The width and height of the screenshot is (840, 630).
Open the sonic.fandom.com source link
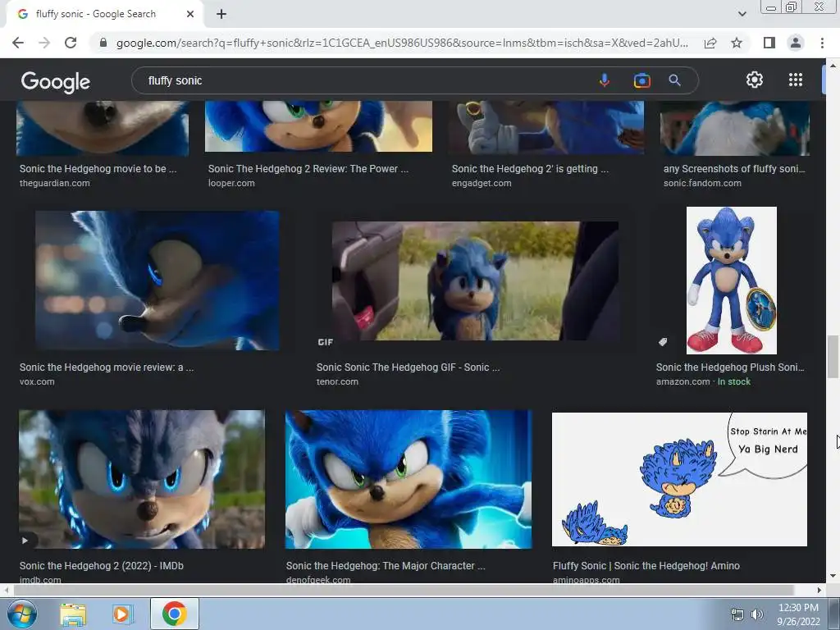pyautogui.click(x=702, y=183)
